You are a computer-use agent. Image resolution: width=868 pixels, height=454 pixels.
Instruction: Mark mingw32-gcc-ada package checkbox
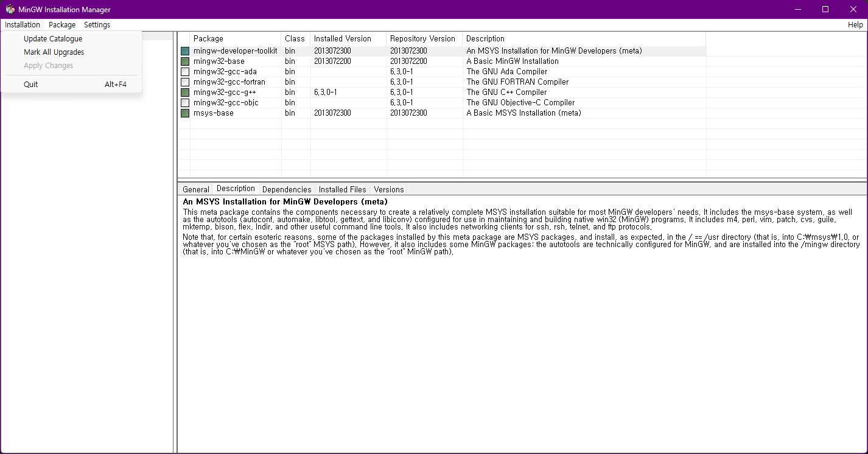[185, 72]
